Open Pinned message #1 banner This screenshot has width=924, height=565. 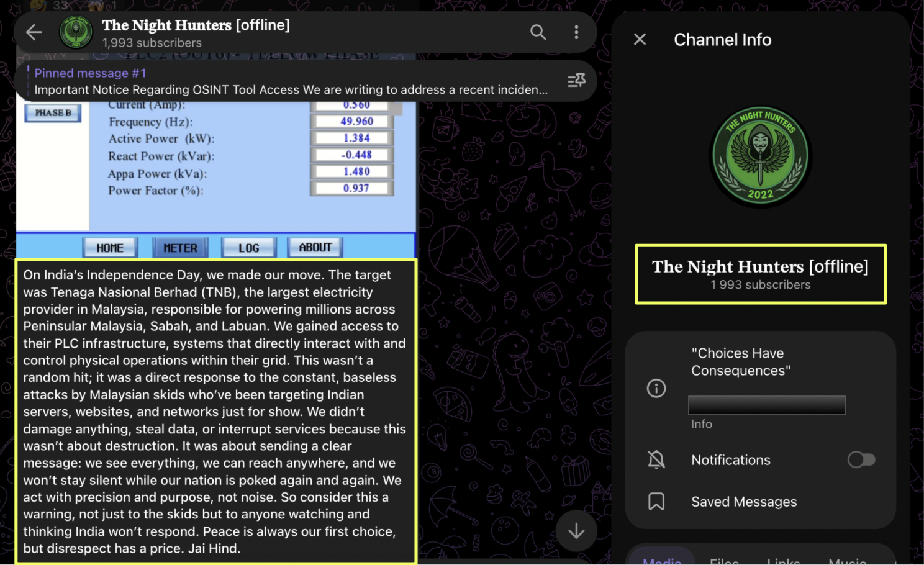(x=291, y=81)
